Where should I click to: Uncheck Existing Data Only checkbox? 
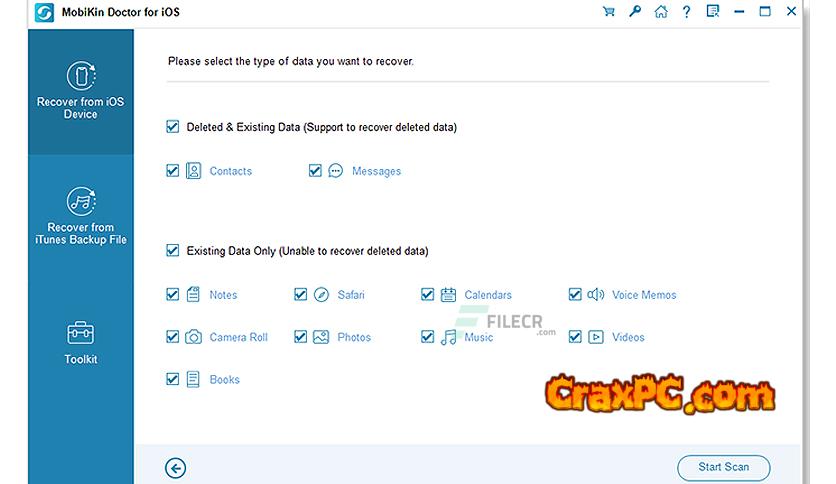pos(172,251)
